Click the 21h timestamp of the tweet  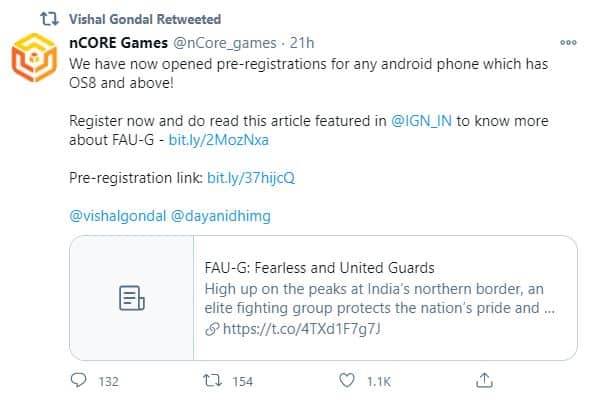(302, 43)
